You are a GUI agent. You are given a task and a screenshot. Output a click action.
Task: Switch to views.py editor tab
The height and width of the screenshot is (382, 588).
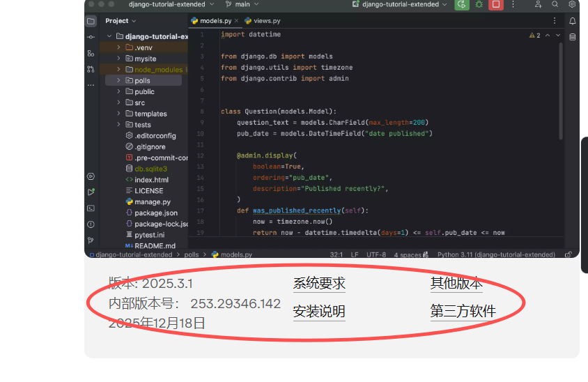point(263,21)
